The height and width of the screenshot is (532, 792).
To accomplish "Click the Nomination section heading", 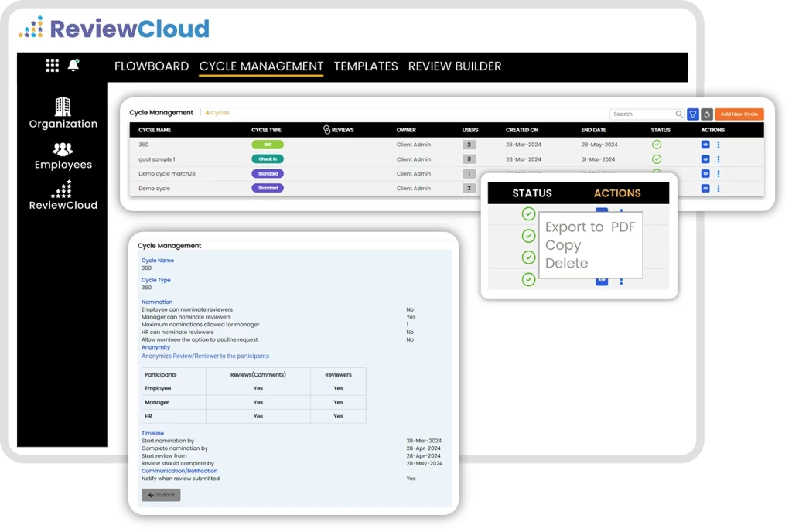I will [156, 302].
